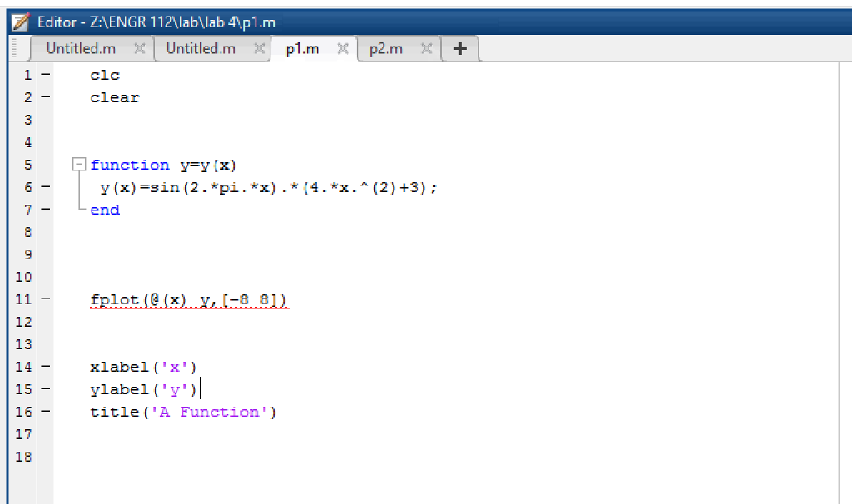
Task: Toggle a breakpoint beside line 6
Action: click(x=44, y=187)
